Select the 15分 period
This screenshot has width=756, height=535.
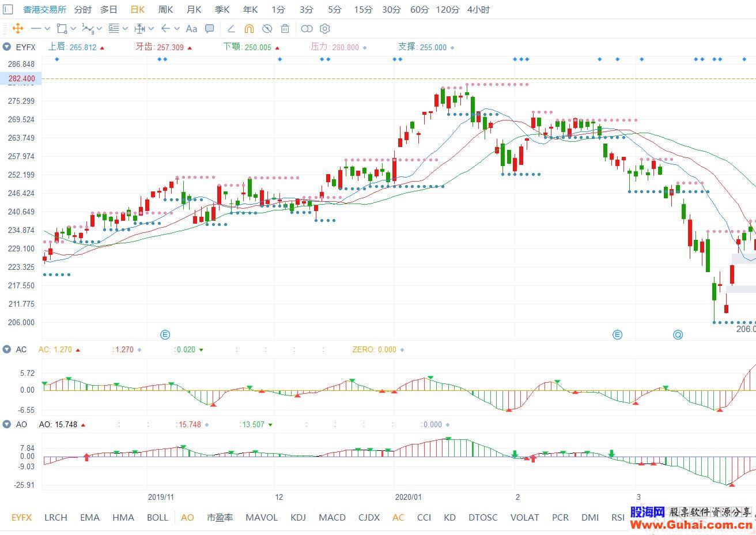point(363,9)
